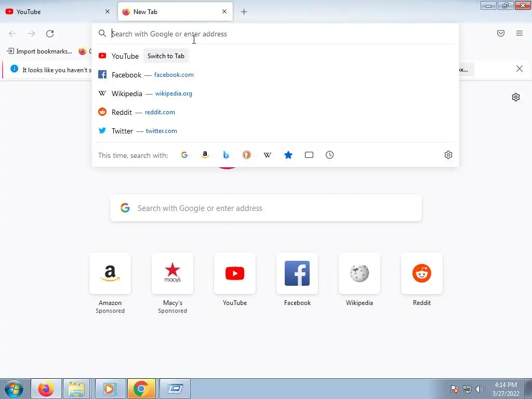Open the Reddit shortcut tile
Screen dimensions: 532x399
(422, 273)
